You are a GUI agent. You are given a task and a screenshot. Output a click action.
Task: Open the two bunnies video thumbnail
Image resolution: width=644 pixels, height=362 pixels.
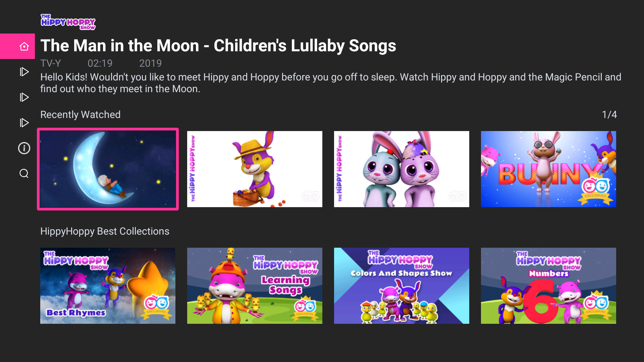pos(401,169)
